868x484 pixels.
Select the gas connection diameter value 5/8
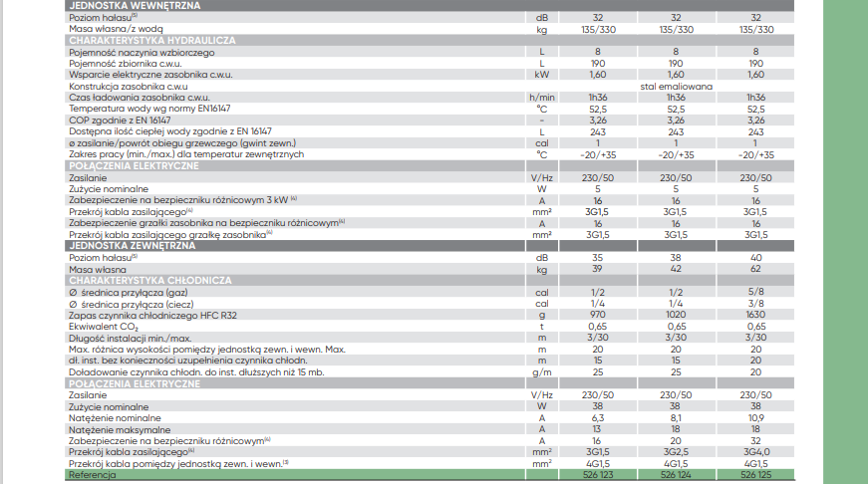pos(755,291)
